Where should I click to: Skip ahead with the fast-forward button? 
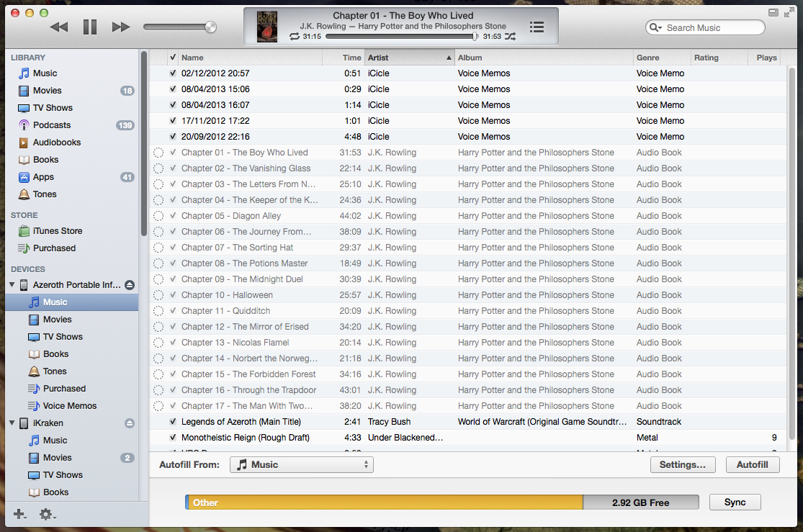[x=121, y=27]
